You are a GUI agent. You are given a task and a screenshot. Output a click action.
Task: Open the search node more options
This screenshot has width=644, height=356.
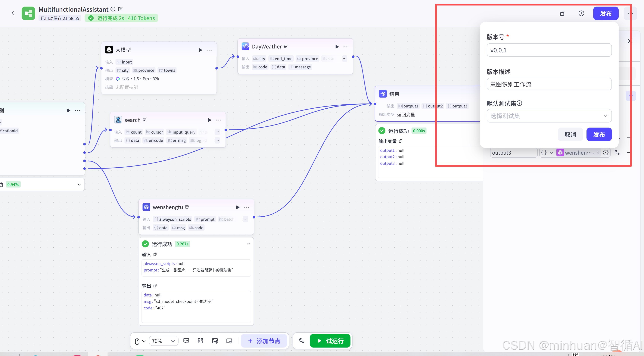click(x=219, y=120)
